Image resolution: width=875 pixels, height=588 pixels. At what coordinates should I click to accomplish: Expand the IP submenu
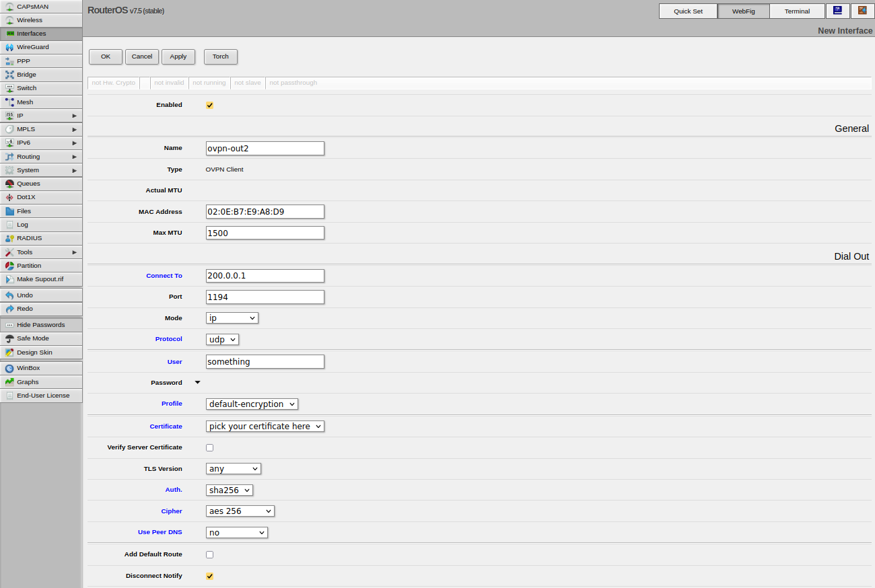75,116
